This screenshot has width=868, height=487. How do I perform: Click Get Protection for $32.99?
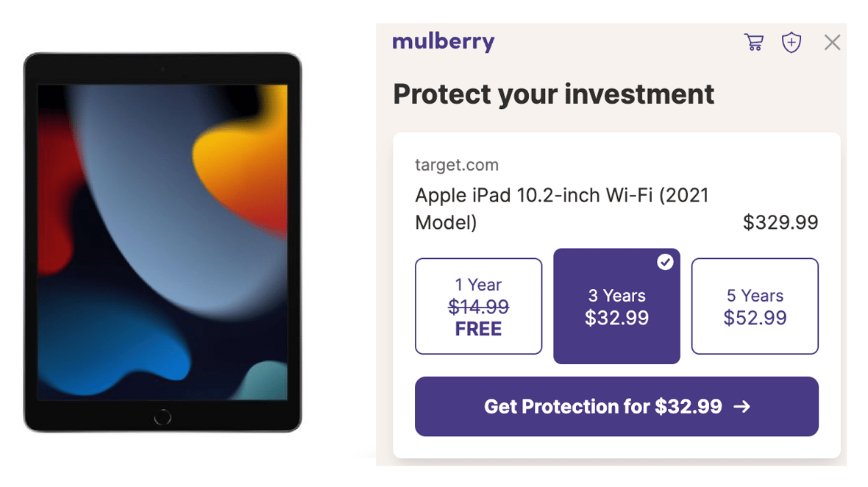616,406
